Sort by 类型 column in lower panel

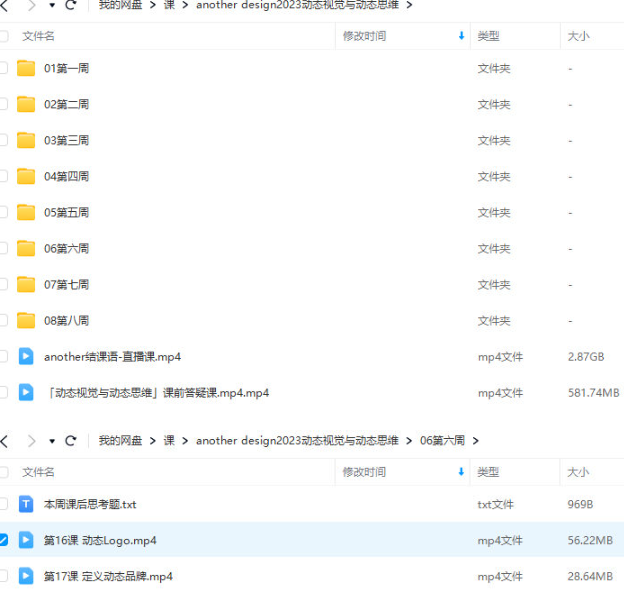coord(488,472)
